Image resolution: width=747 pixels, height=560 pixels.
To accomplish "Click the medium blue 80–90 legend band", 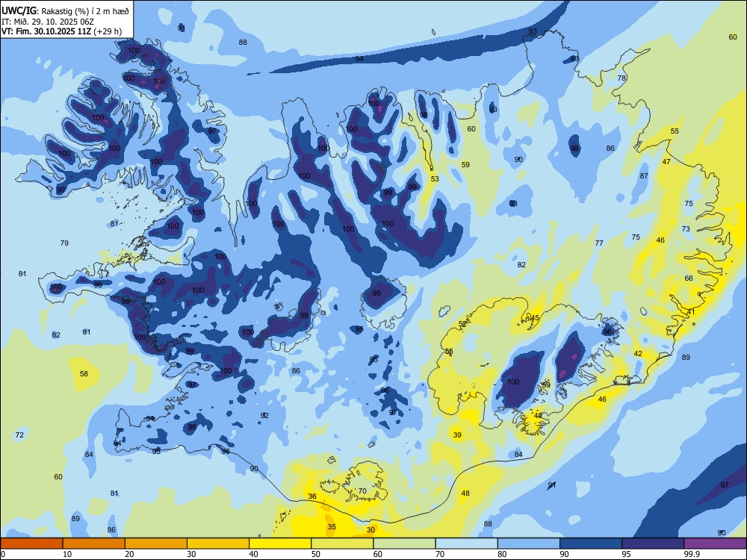I will (x=529, y=544).
